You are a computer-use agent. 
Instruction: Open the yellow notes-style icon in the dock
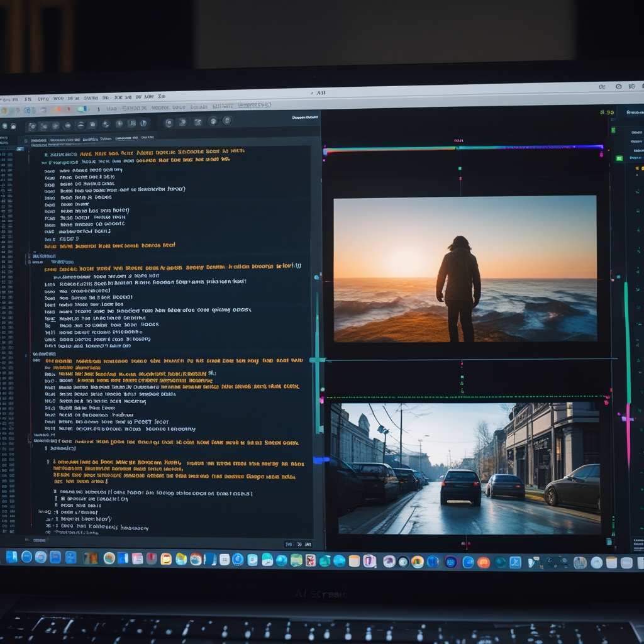click(166, 559)
